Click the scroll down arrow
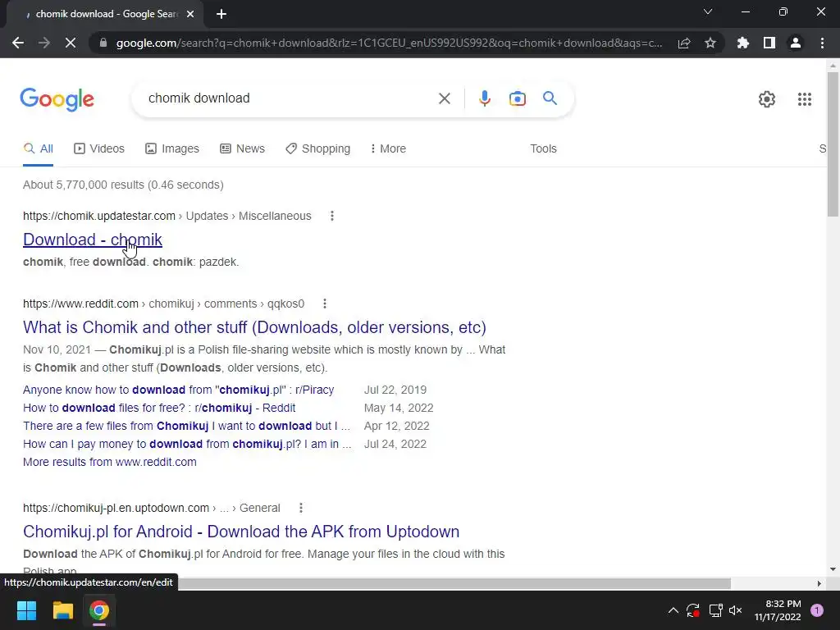 [833, 569]
